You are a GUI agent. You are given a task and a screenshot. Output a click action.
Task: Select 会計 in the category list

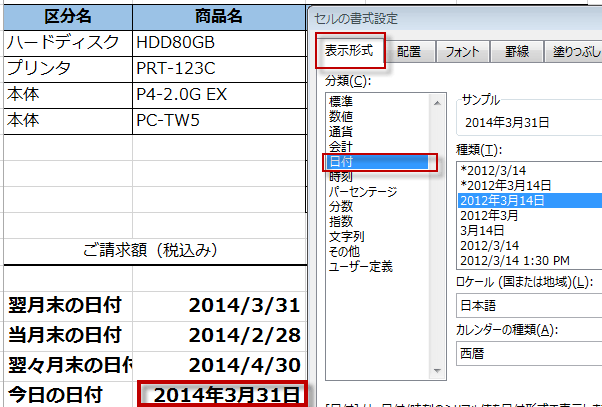(x=378, y=146)
